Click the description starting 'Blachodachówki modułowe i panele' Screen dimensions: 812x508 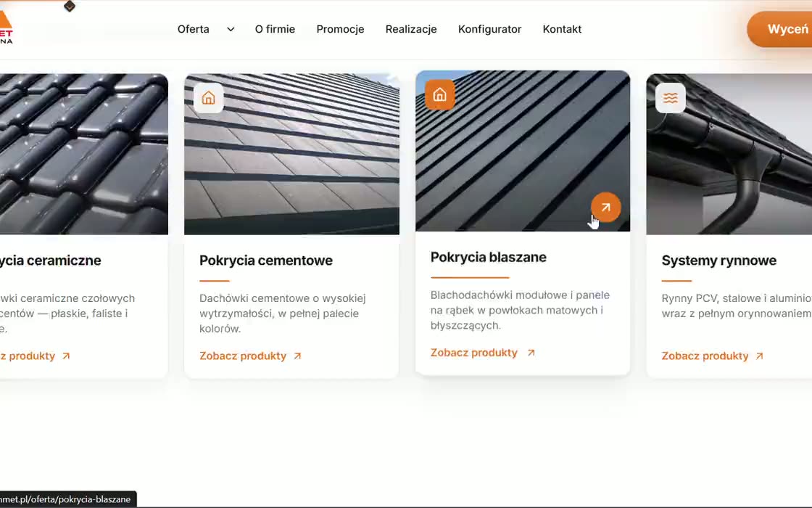(x=520, y=310)
